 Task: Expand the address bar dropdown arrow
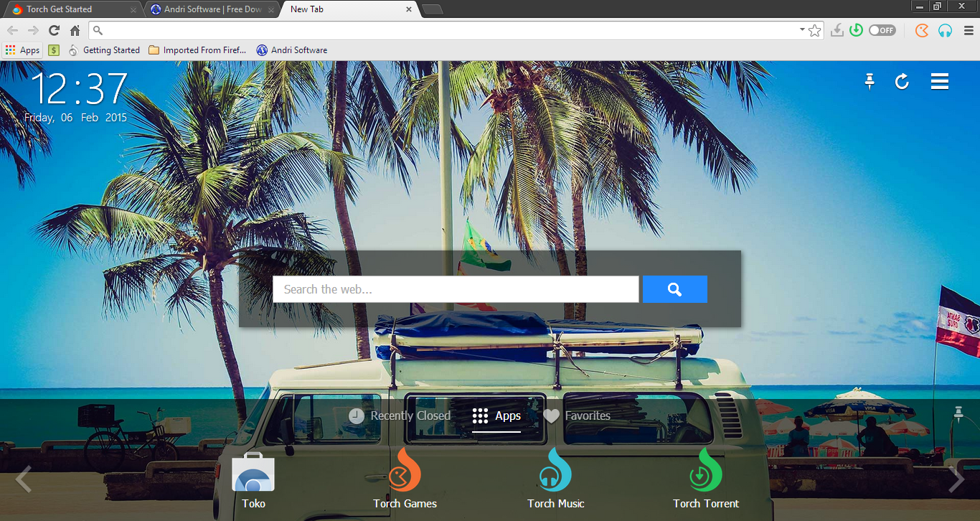(x=802, y=30)
